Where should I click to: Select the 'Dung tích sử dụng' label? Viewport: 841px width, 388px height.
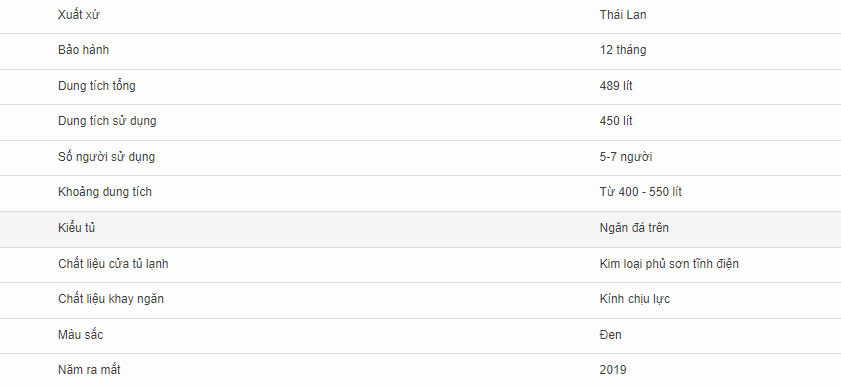(107, 121)
